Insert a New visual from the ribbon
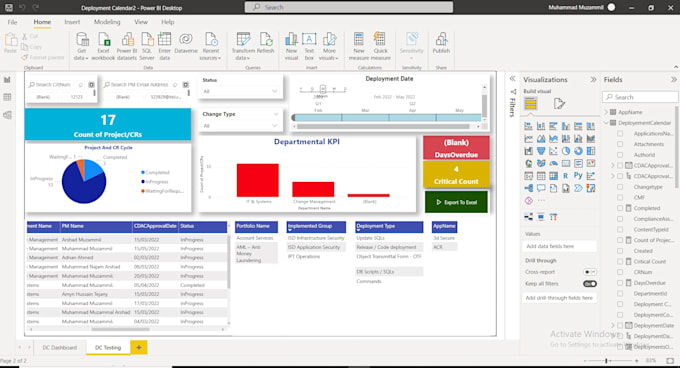This screenshot has width=680, height=368. pyautogui.click(x=291, y=46)
